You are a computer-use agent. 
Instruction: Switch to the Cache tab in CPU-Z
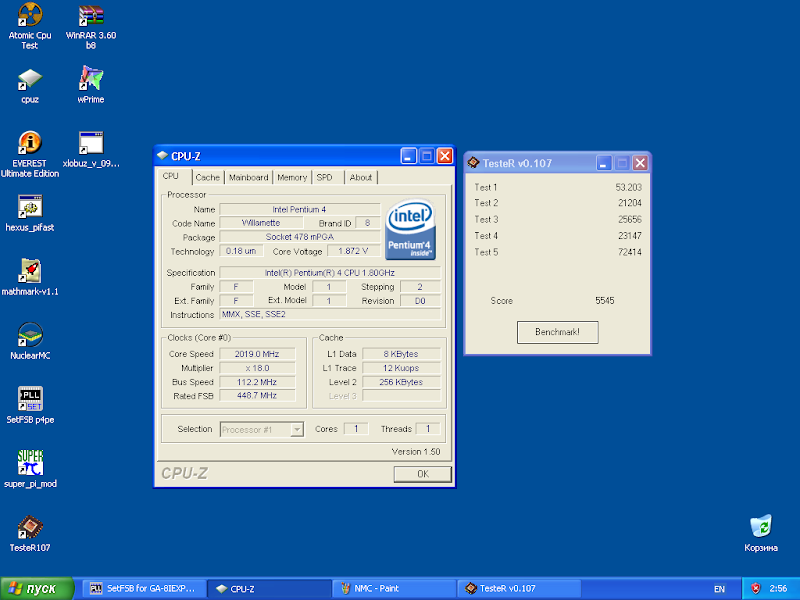click(x=207, y=177)
